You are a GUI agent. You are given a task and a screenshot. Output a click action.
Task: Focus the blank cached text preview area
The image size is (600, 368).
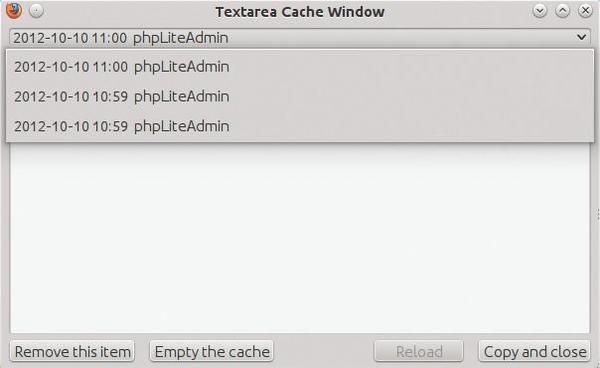click(300, 237)
